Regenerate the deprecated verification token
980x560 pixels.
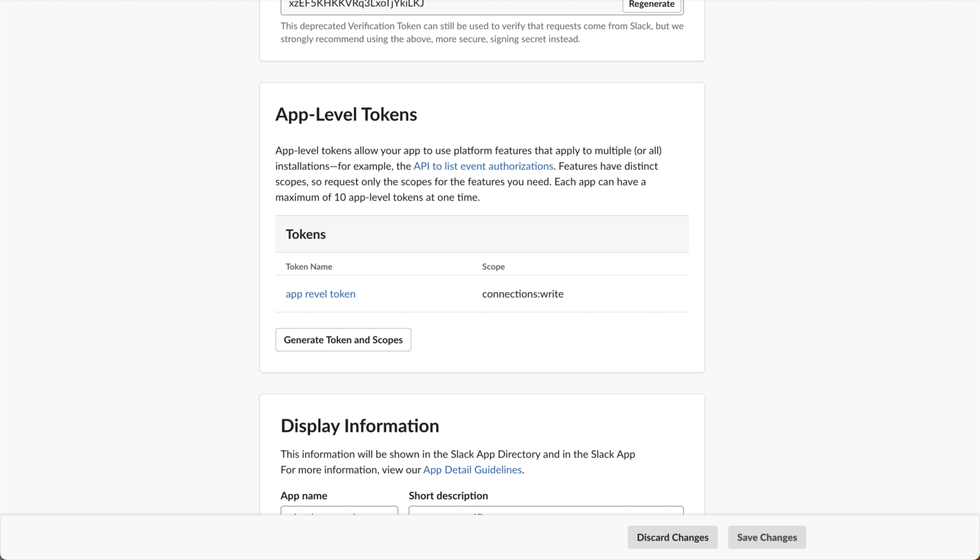651,4
